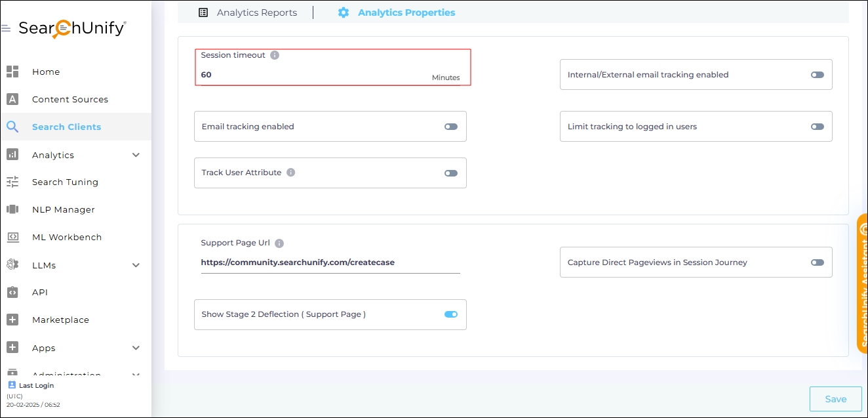Expand the Apps sidebar menu chevron
Viewport: 868px width, 418px height.
(136, 348)
